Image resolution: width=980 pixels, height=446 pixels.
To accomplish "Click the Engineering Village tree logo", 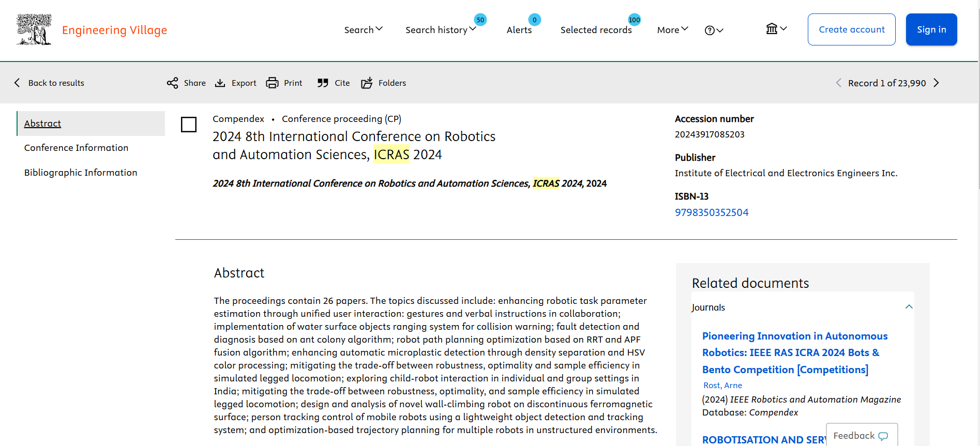I will [x=34, y=30].
